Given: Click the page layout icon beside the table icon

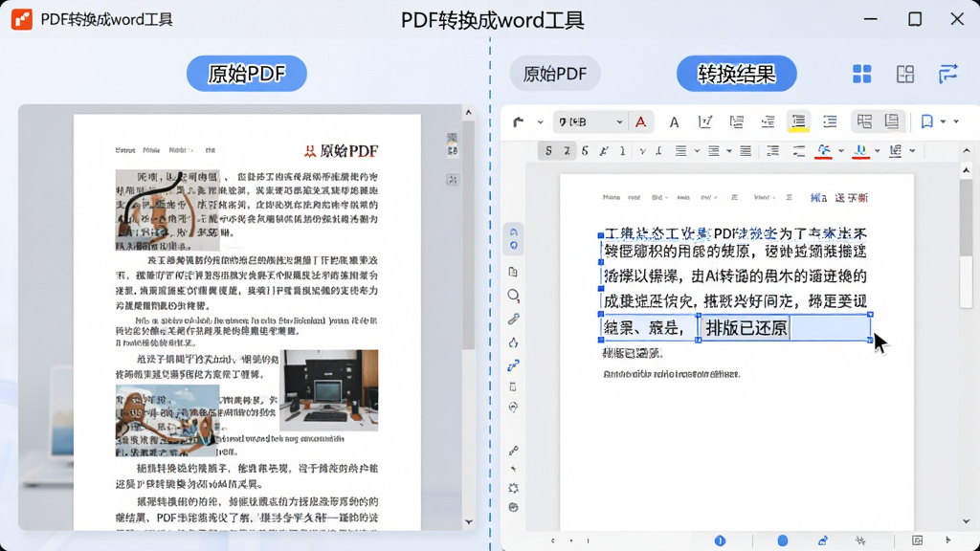Looking at the screenshot, I should click(892, 121).
